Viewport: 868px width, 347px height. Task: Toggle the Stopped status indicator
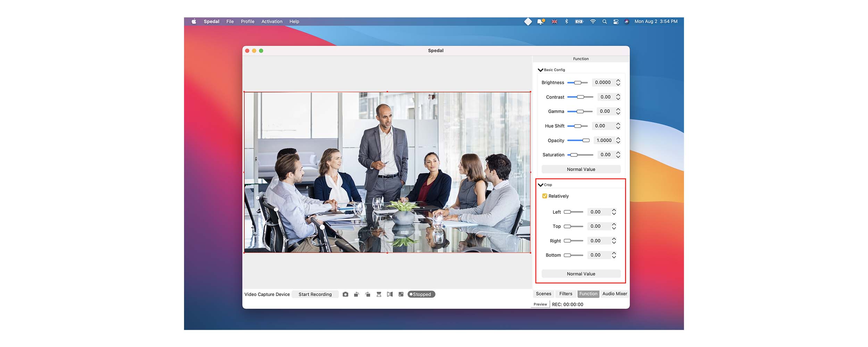click(x=421, y=294)
